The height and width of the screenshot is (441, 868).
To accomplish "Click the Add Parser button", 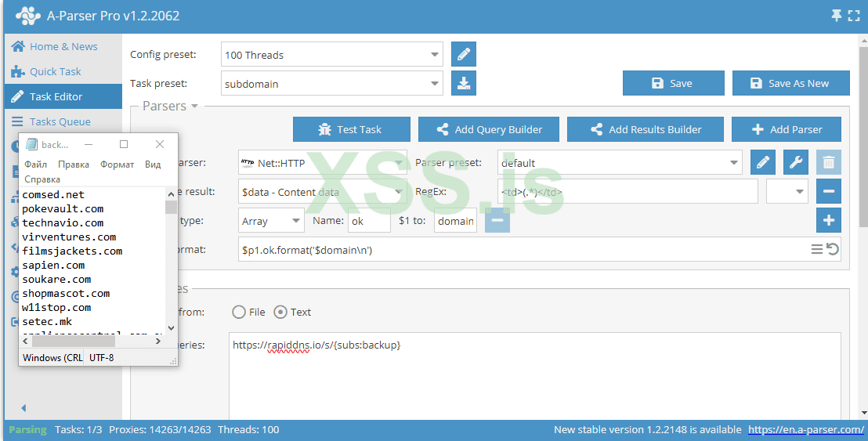I will (786, 129).
